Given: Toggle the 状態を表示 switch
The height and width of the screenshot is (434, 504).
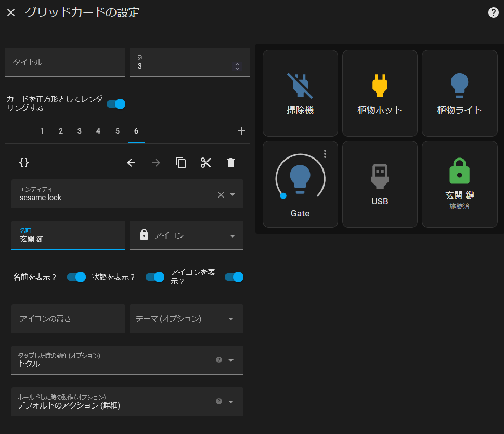Looking at the screenshot, I should pyautogui.click(x=155, y=277).
